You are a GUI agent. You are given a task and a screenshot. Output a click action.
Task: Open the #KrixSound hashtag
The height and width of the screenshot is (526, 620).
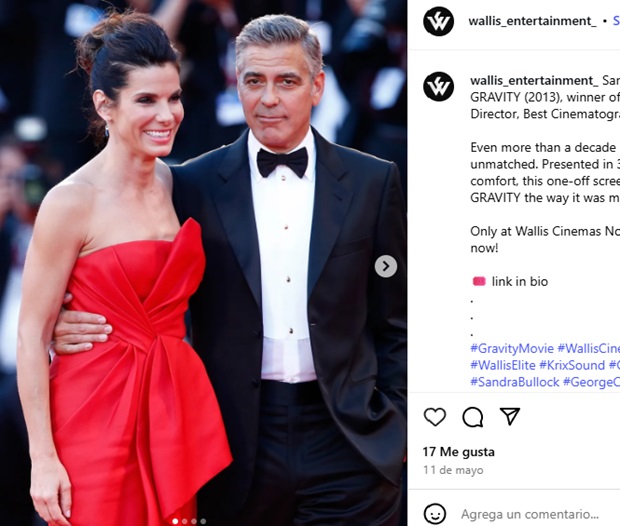(x=572, y=365)
